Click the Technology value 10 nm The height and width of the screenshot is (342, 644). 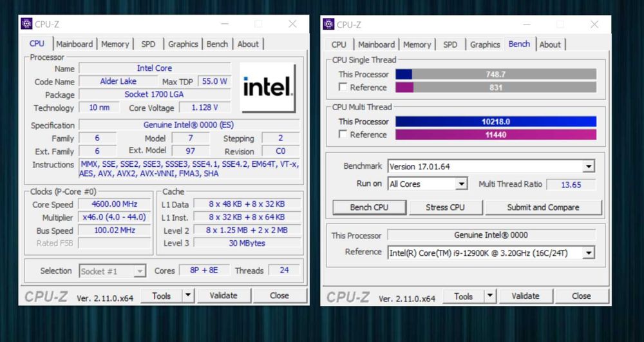pyautogui.click(x=99, y=108)
